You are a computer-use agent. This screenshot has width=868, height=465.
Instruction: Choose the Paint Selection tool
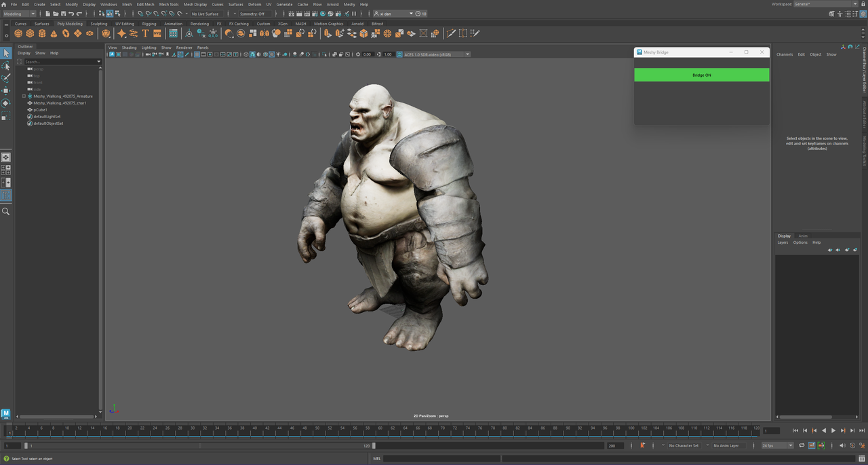[6, 78]
